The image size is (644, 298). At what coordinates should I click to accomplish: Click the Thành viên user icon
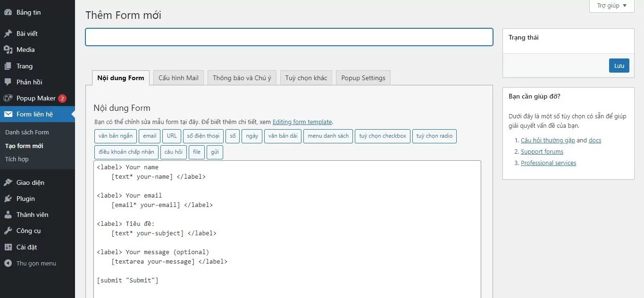tap(8, 215)
